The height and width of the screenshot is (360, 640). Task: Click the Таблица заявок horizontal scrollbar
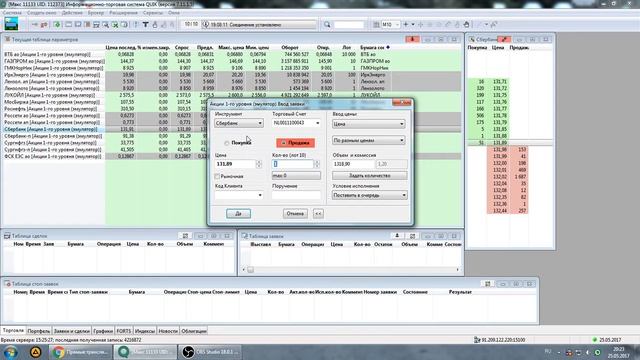pyautogui.click(x=351, y=270)
